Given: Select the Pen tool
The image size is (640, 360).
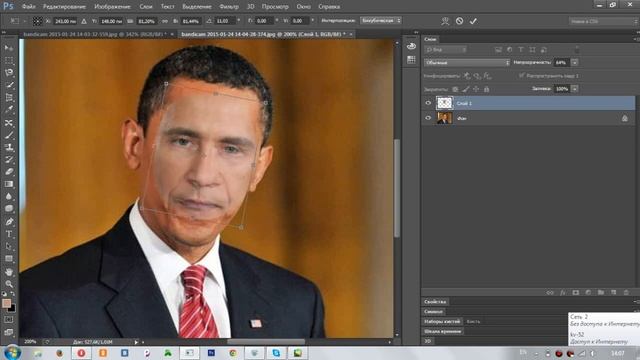Looking at the screenshot, I should 9,222.
